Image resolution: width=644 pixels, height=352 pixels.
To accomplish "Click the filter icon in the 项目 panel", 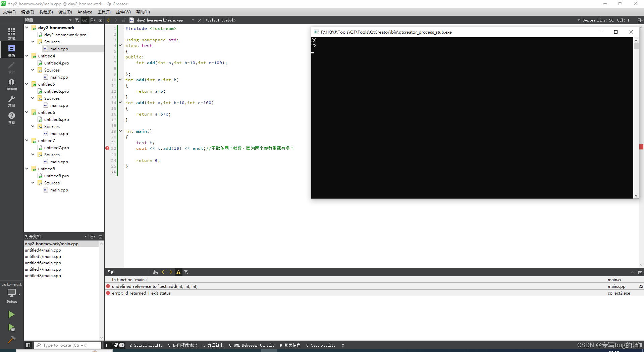I will 76,20.
